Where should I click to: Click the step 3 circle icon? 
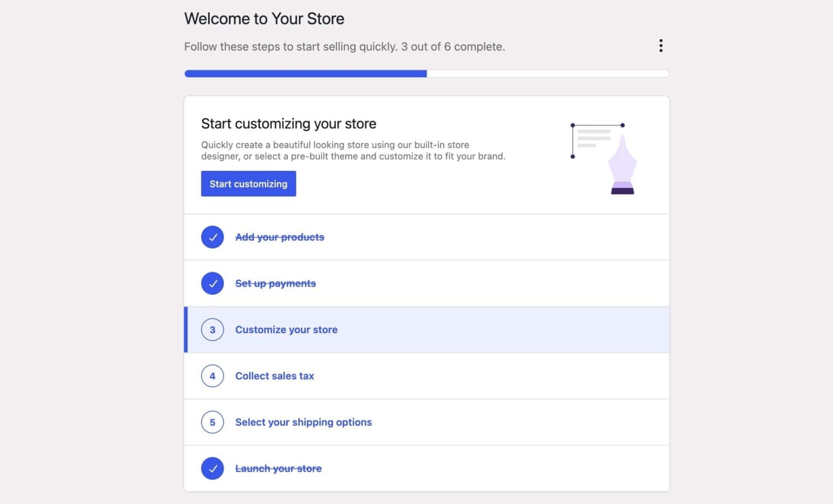point(212,330)
